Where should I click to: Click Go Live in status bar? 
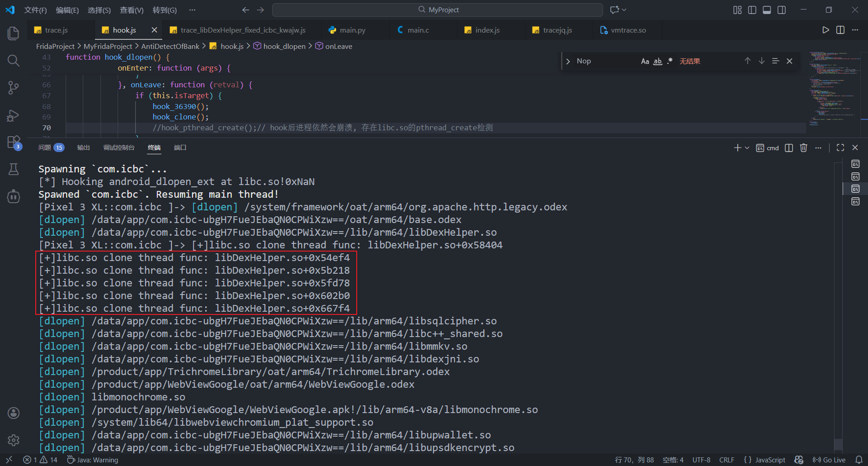pos(829,460)
